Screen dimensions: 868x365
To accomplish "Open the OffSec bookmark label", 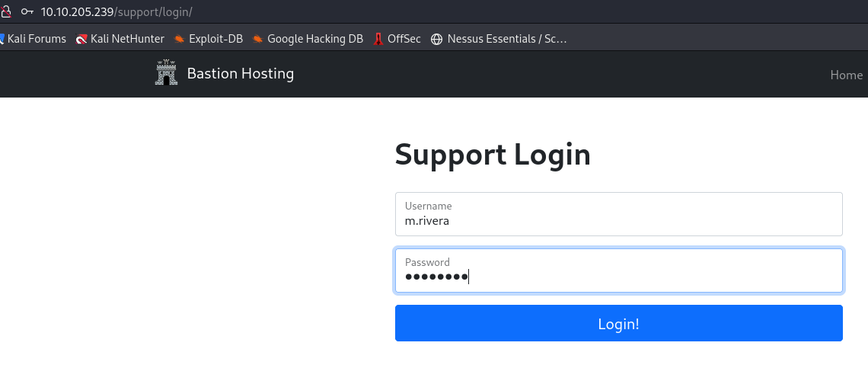I will pyautogui.click(x=404, y=39).
